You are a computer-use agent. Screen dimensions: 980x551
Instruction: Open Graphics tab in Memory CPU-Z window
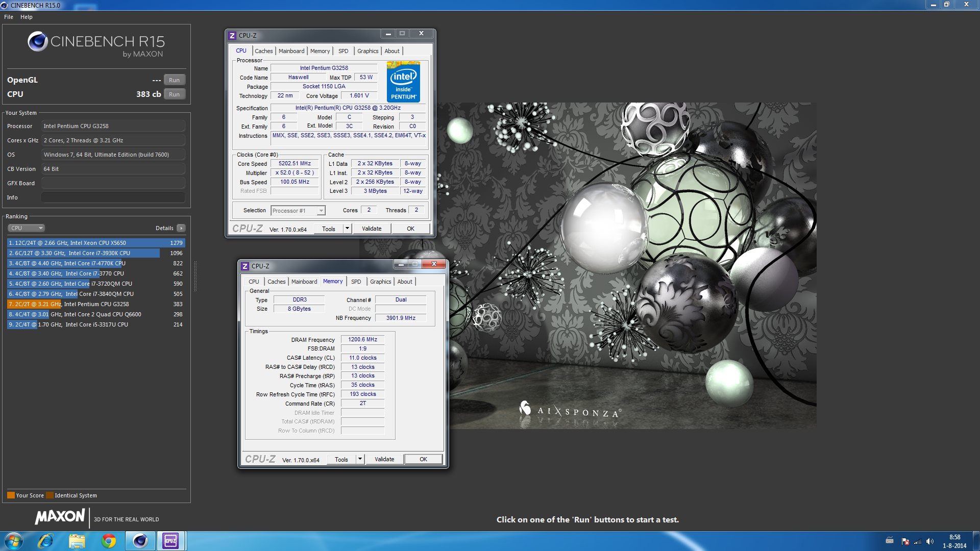(381, 282)
